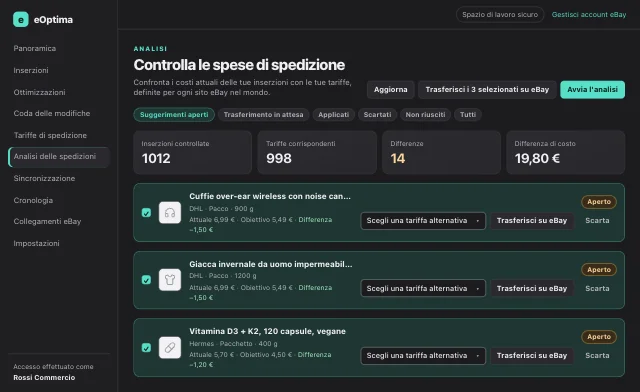Image resolution: width=640 pixels, height=392 pixels.
Task: Click Trasferisci i 3 selezionati su eBay
Action: point(487,90)
